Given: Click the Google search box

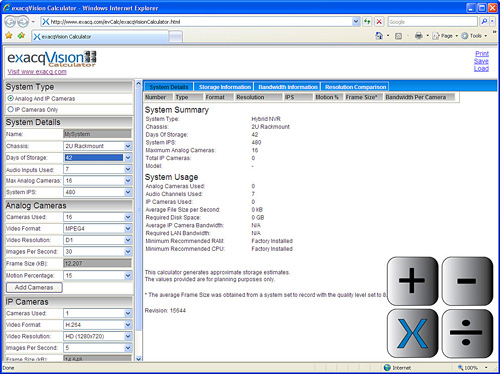Looking at the screenshot, I should (433, 22).
